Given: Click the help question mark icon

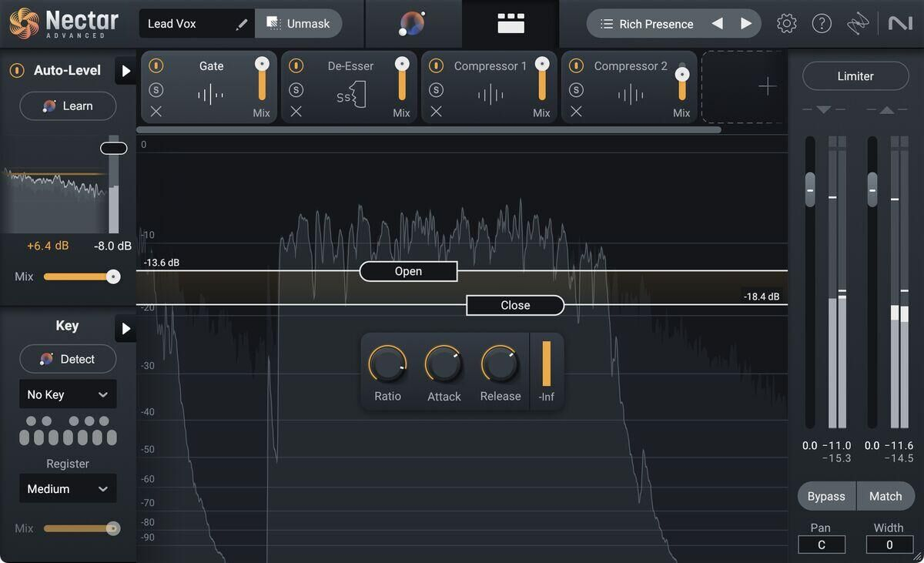Looking at the screenshot, I should (x=822, y=24).
